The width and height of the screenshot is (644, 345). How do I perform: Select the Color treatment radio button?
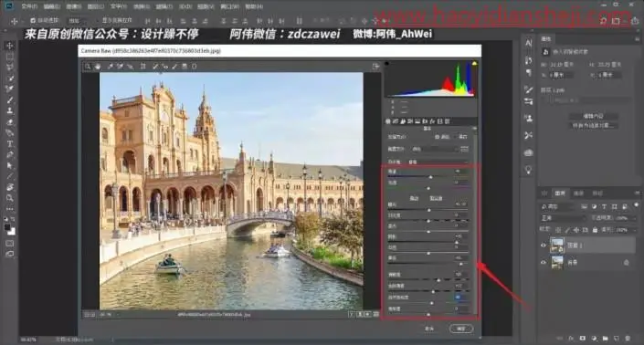click(x=437, y=137)
